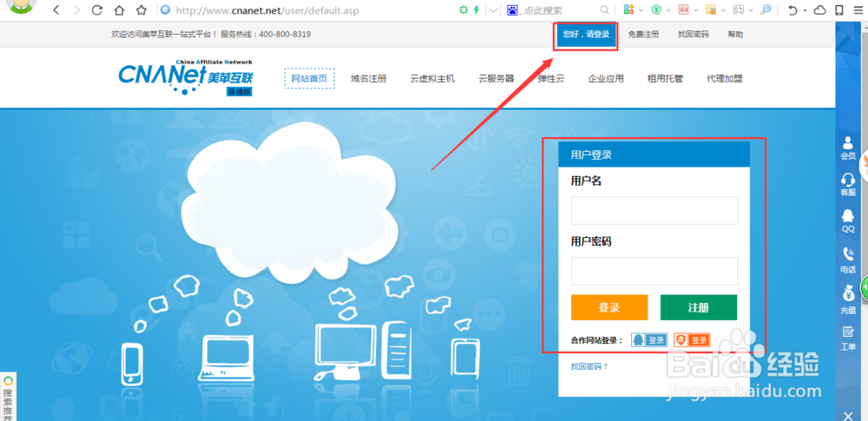Image resolution: width=868 pixels, height=421 pixels.
Task: Click the Baidu paw search engine icon
Action: [512, 10]
